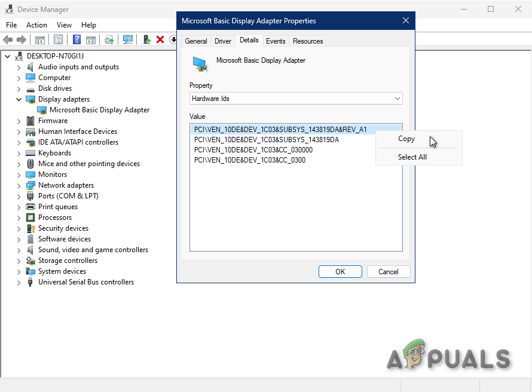The height and width of the screenshot is (392, 532).
Task: Click Enable device toolbar icon with green arrow
Action: (146, 40)
